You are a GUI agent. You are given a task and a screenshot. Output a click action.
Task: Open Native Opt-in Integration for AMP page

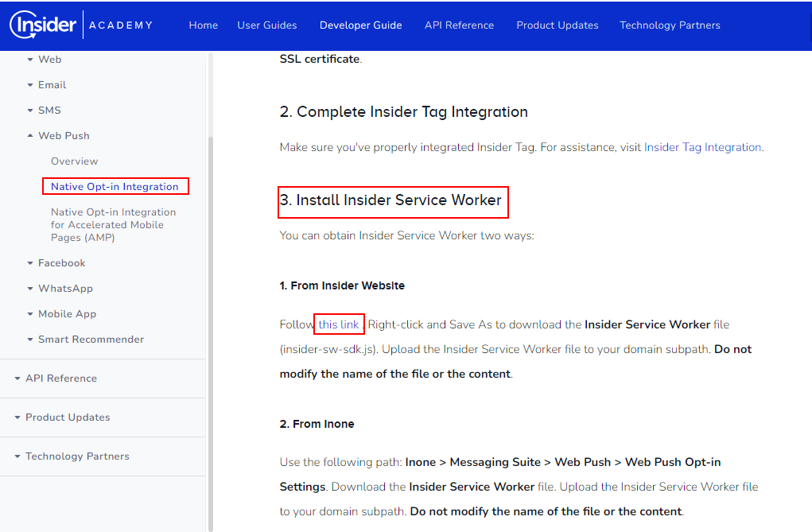(113, 225)
